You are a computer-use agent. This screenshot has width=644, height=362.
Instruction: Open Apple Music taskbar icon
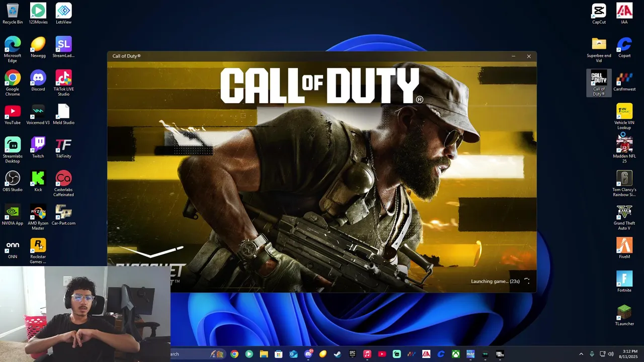pyautogui.click(x=367, y=354)
